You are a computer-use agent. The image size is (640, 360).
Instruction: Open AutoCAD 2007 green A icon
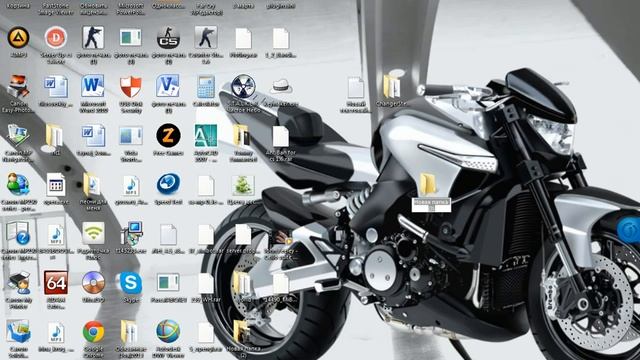point(206,136)
